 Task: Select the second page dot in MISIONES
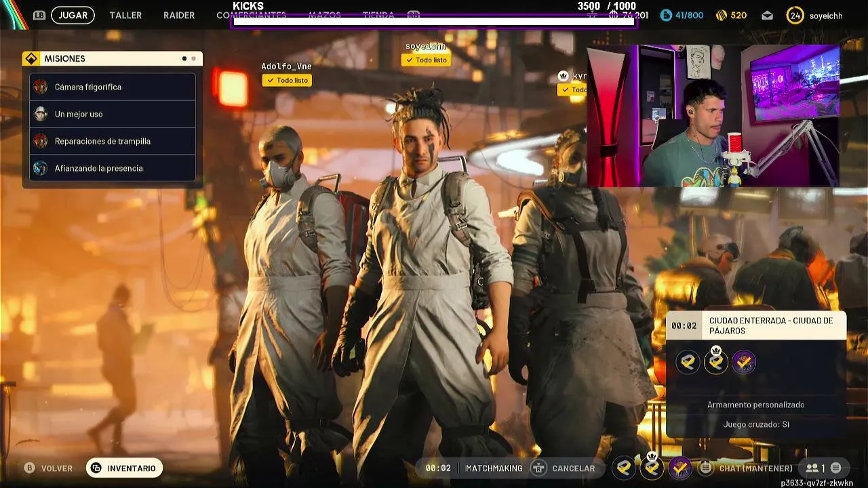tap(193, 59)
